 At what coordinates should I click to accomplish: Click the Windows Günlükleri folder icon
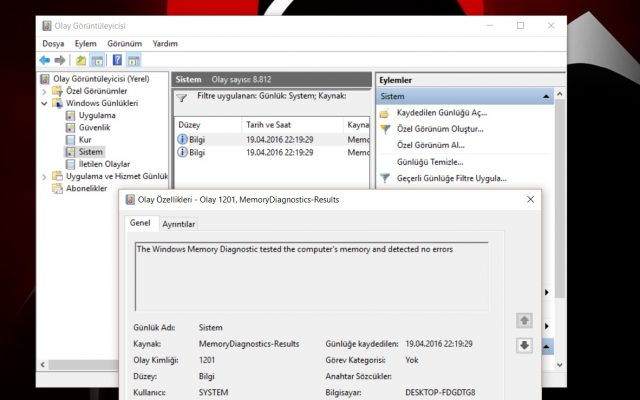pyautogui.click(x=57, y=103)
